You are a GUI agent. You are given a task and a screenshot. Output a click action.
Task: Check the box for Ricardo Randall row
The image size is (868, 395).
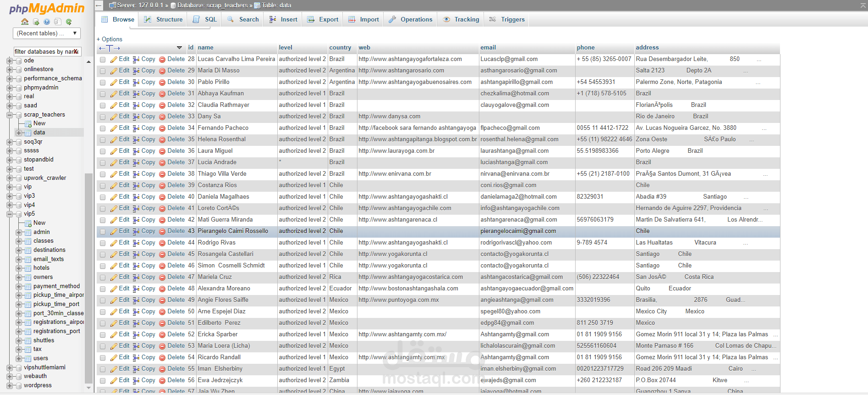103,358
